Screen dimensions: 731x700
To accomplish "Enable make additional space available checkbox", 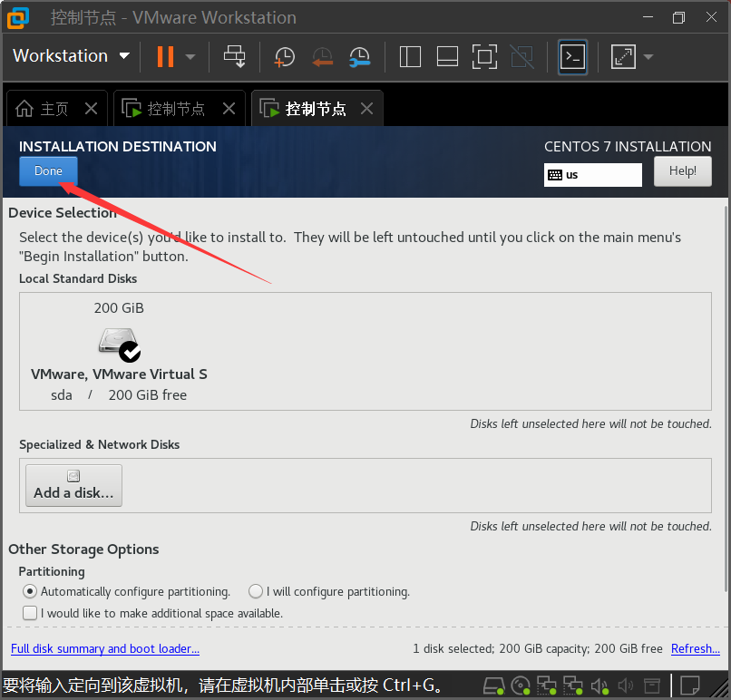I will click(30, 613).
